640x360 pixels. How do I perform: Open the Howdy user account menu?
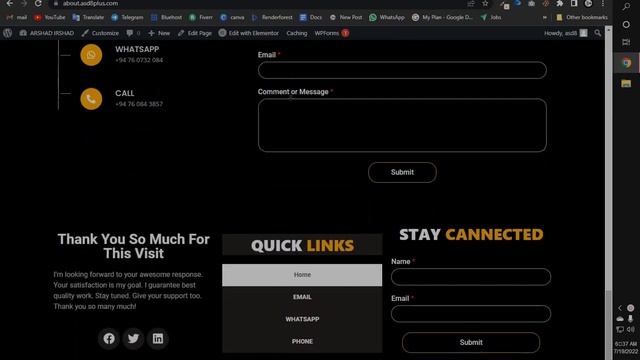566,33
